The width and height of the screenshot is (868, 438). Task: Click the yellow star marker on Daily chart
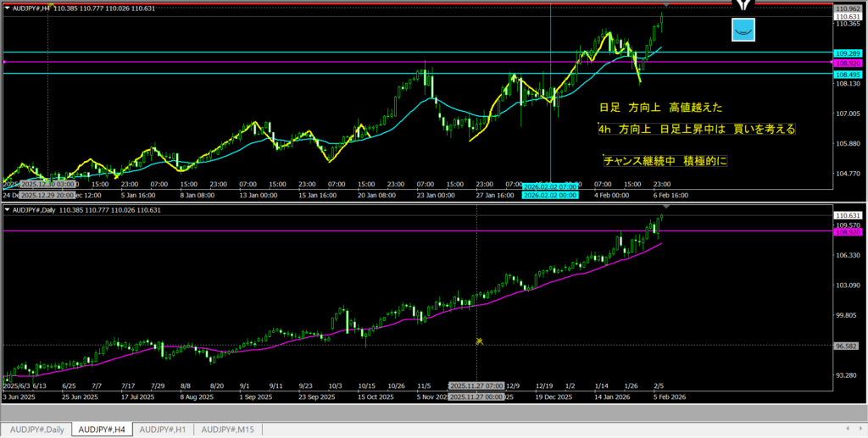coord(479,341)
